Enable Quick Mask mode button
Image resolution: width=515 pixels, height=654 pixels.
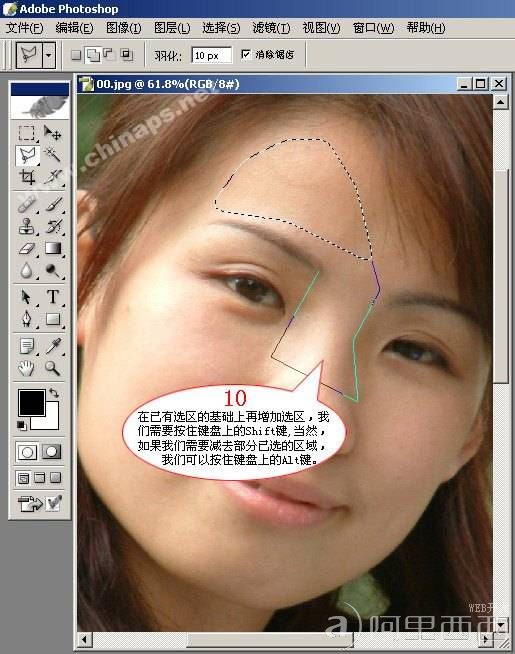point(52,452)
